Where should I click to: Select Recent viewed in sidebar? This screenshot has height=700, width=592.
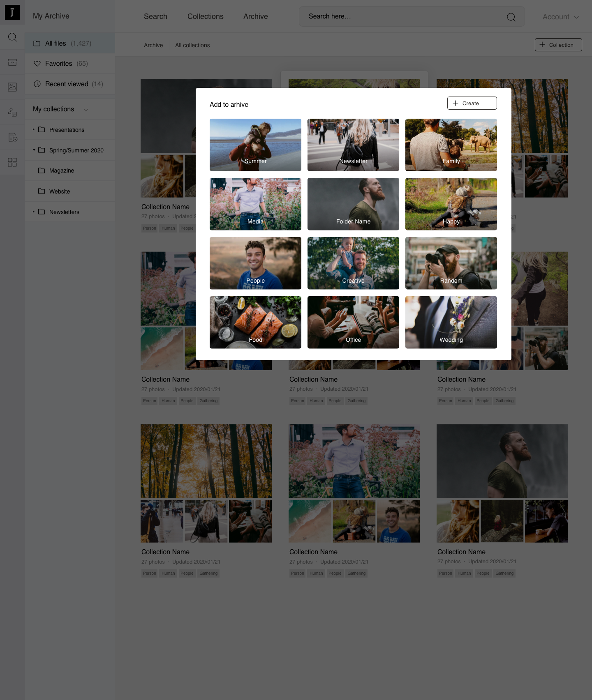(x=70, y=84)
